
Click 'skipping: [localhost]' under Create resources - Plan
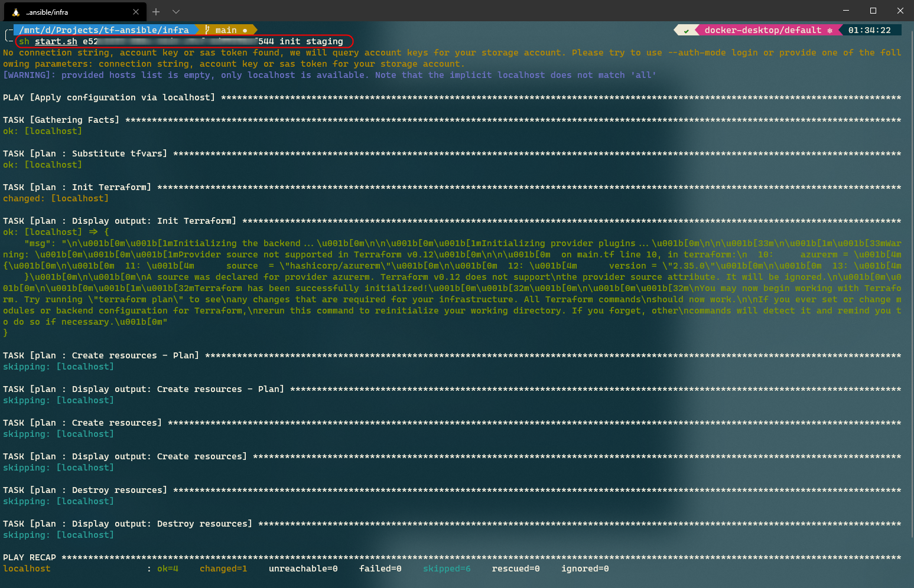(x=58, y=367)
